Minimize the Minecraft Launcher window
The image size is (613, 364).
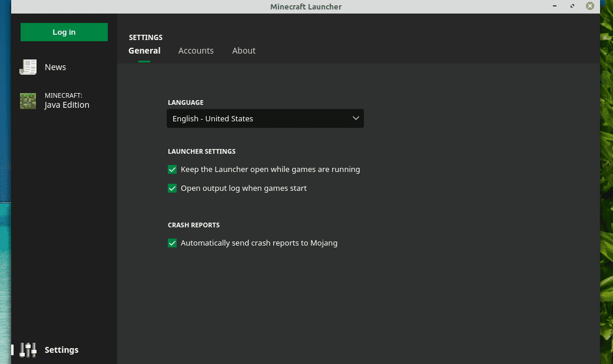555,6
